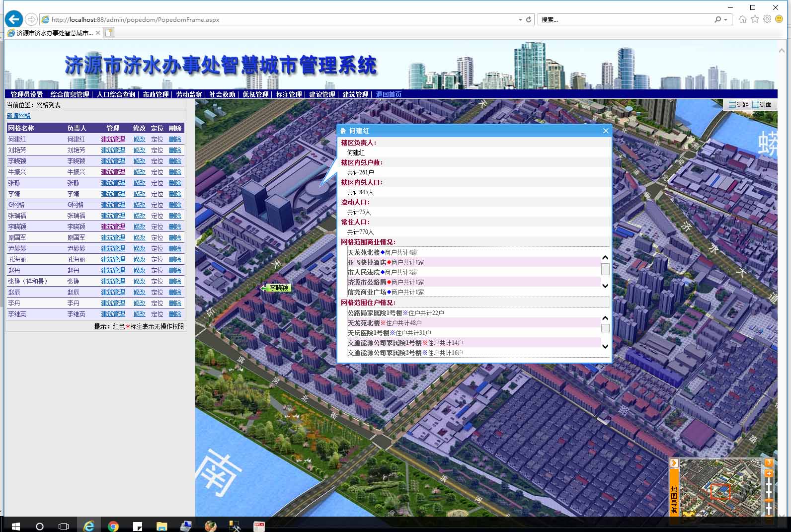Open Chrome from the taskbar
The height and width of the screenshot is (532, 791).
[113, 526]
